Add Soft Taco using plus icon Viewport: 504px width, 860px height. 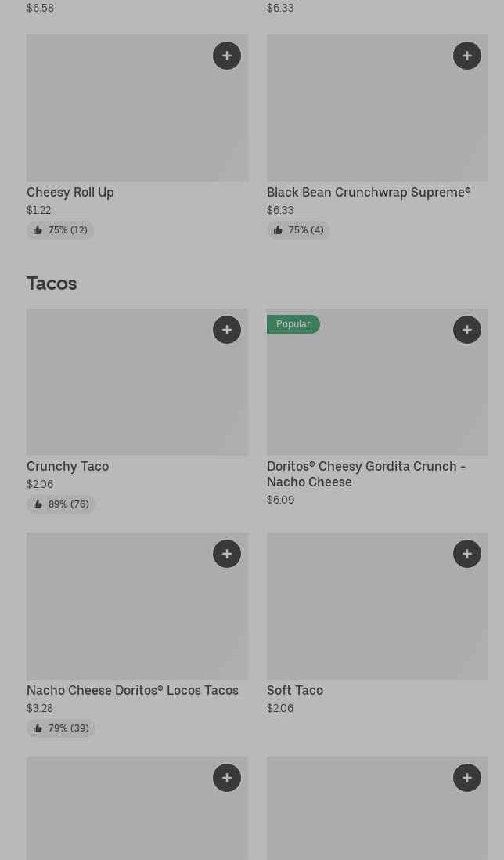click(x=467, y=554)
